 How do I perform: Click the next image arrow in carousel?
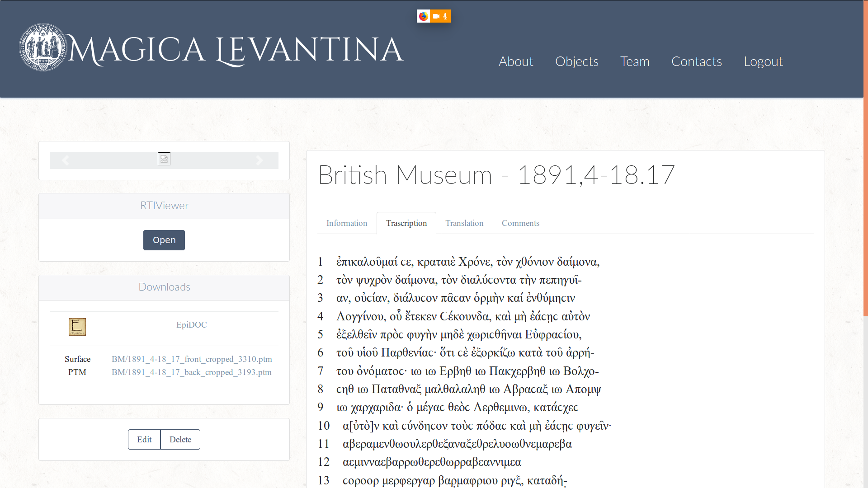259,160
